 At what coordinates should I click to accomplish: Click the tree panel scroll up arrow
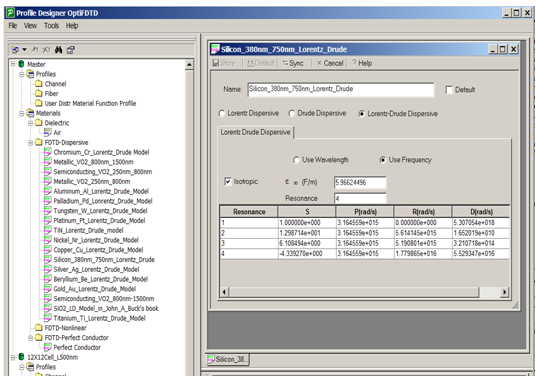tap(189, 65)
